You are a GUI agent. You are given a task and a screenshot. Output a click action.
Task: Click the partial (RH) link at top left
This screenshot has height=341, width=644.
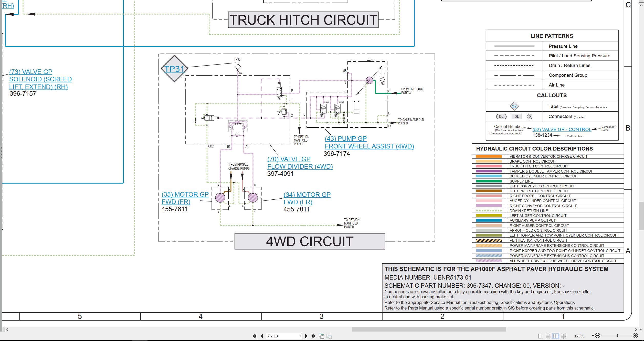8,5
